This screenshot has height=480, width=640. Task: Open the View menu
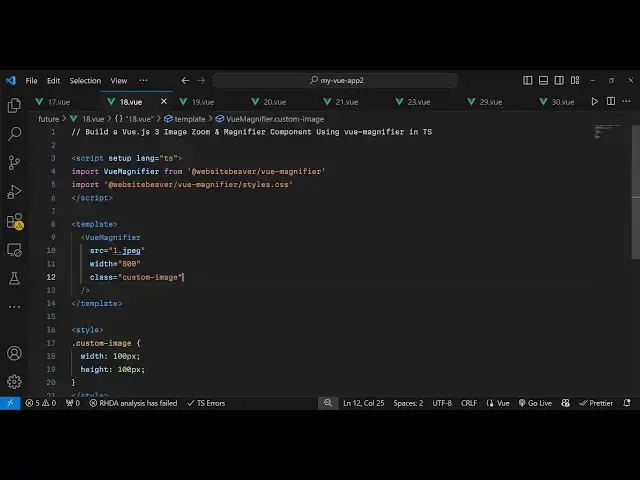pyautogui.click(x=119, y=80)
